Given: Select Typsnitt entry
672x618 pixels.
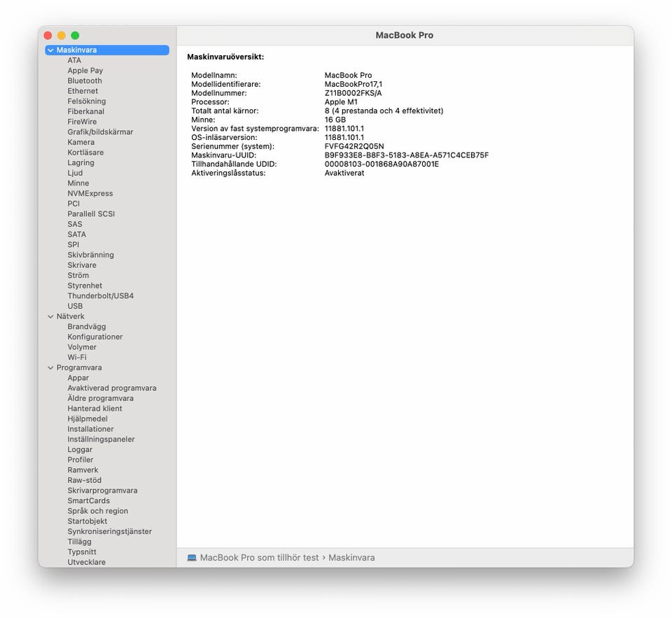Looking at the screenshot, I should tap(82, 552).
